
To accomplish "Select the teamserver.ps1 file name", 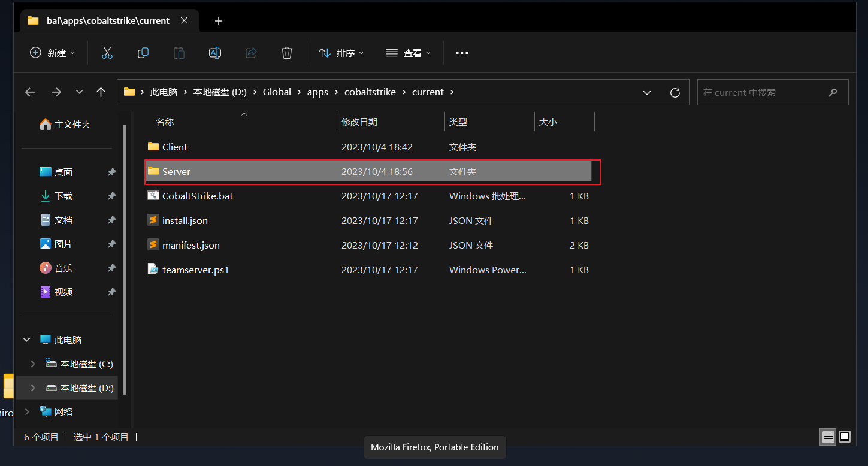I will (x=196, y=270).
